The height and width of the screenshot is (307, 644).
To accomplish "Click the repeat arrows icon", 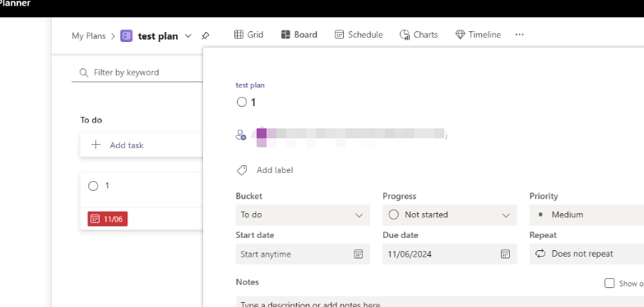I will (x=540, y=254).
